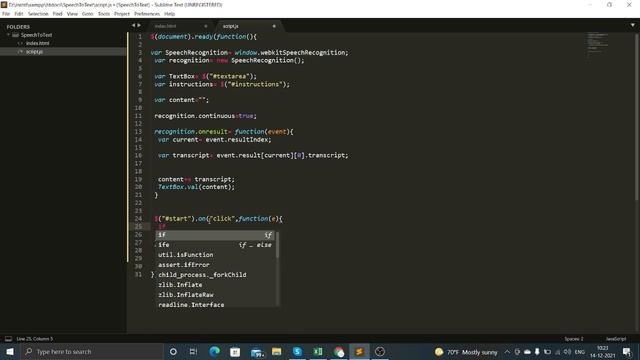640x360 pixels.
Task: Open the View menu
Action: [72, 13]
